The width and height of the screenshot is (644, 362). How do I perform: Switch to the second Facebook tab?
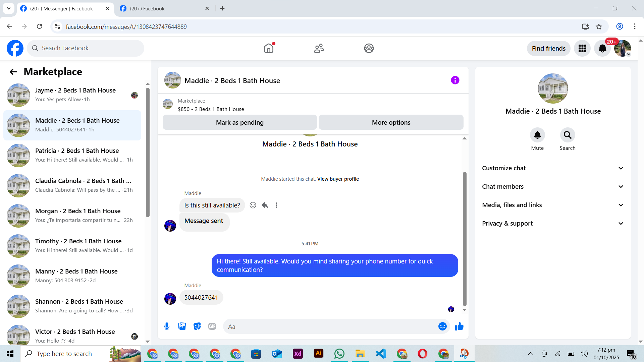[164, 8]
